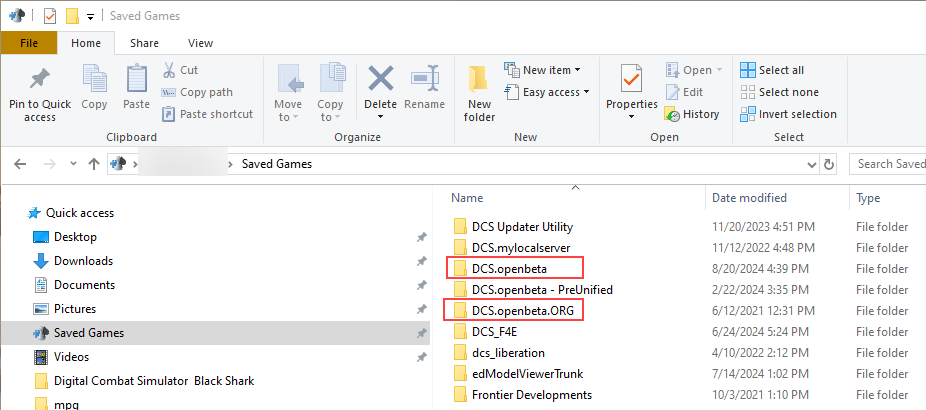The height and width of the screenshot is (410, 926).
Task: Click the New folder icon
Action: (478, 79)
